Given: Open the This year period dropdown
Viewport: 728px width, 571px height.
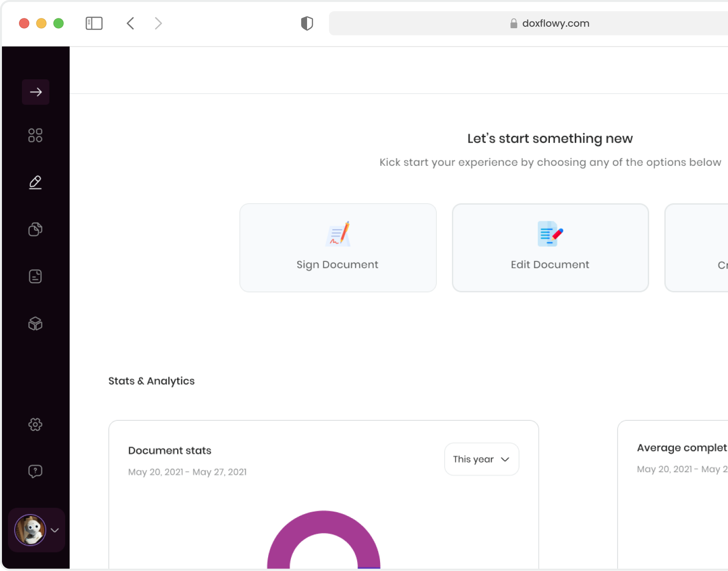Looking at the screenshot, I should click(x=481, y=459).
